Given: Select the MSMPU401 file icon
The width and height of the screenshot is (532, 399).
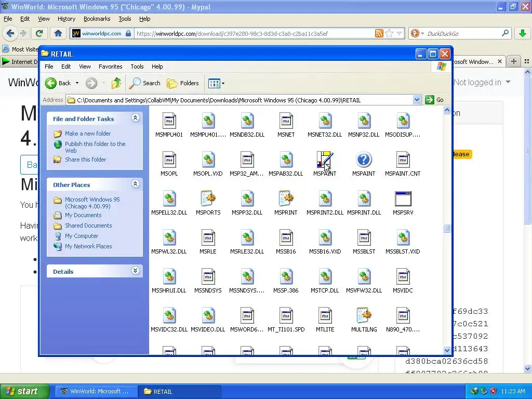Looking at the screenshot, I should [x=169, y=121].
